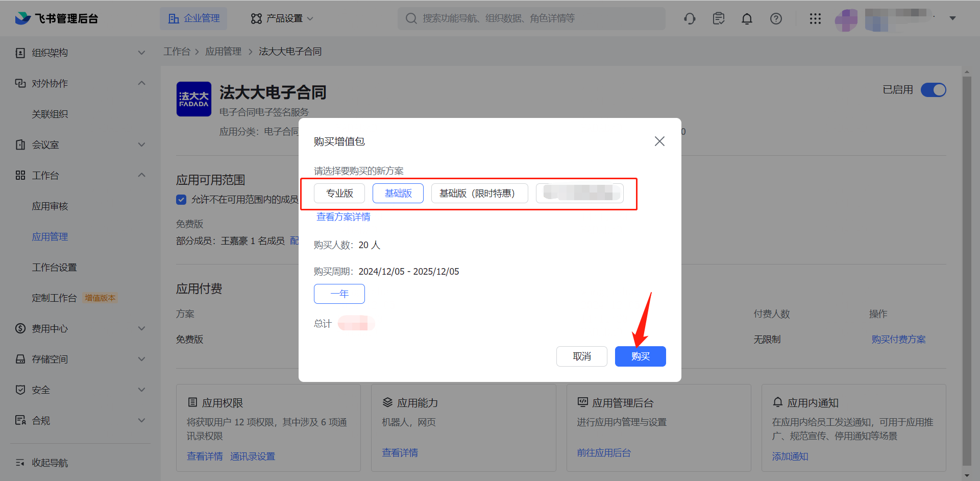Open 查看详情 under 应用权限
Image resolution: width=980 pixels, height=481 pixels.
tap(205, 456)
